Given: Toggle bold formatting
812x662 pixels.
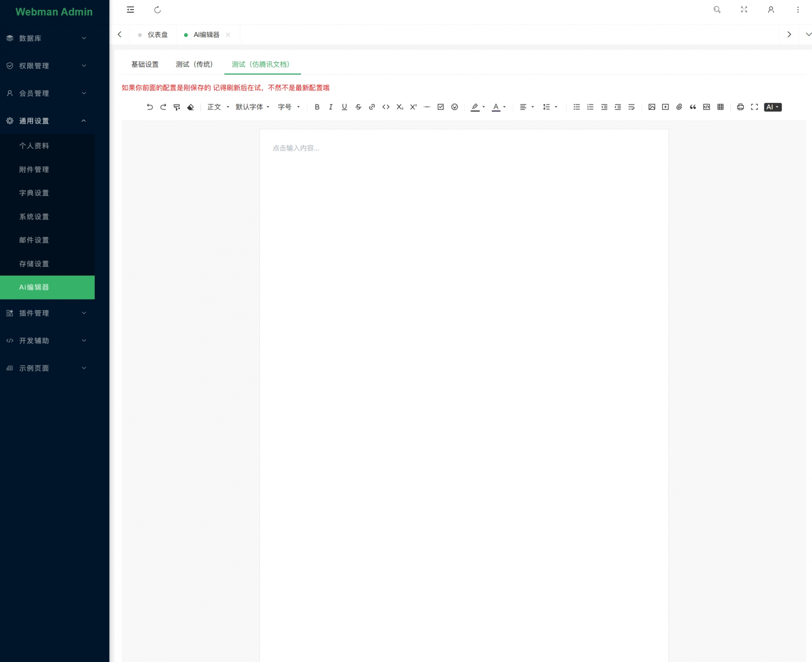Looking at the screenshot, I should (317, 107).
